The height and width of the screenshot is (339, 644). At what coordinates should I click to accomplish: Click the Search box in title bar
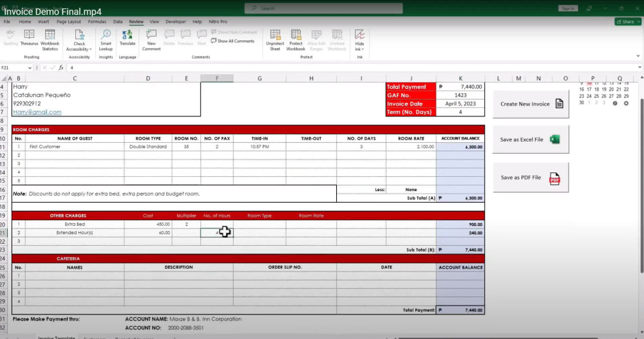324,8
